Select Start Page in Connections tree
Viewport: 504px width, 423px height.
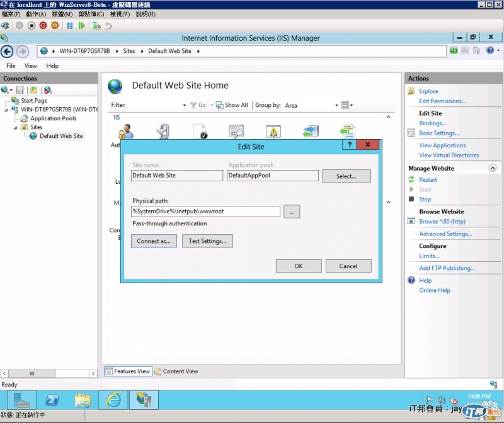coord(34,101)
